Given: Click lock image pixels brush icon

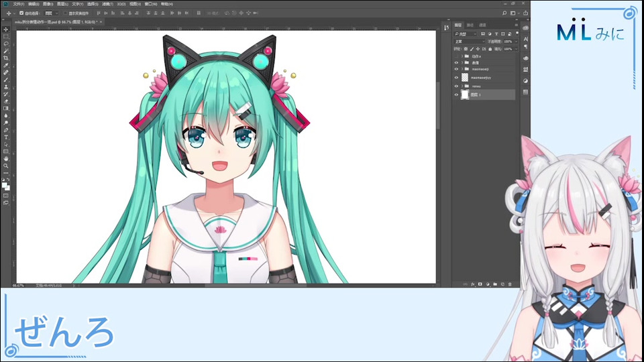Looking at the screenshot, I should pos(472,49).
